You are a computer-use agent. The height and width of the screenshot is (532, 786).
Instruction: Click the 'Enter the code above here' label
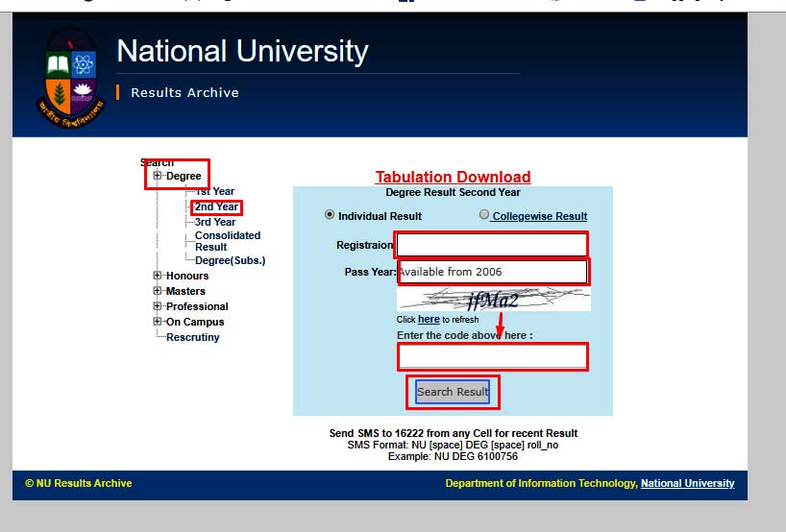(465, 336)
